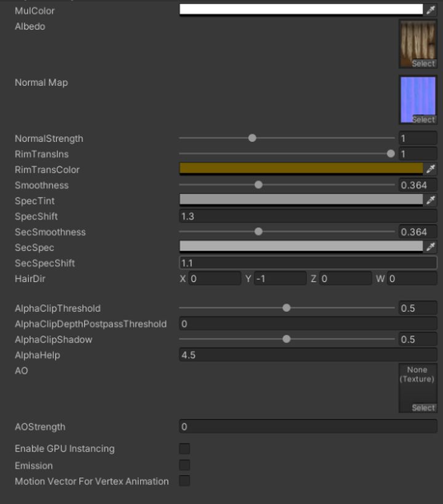This screenshot has width=443, height=504.
Task: Click the SecSpecShift property label
Action: [45, 263]
